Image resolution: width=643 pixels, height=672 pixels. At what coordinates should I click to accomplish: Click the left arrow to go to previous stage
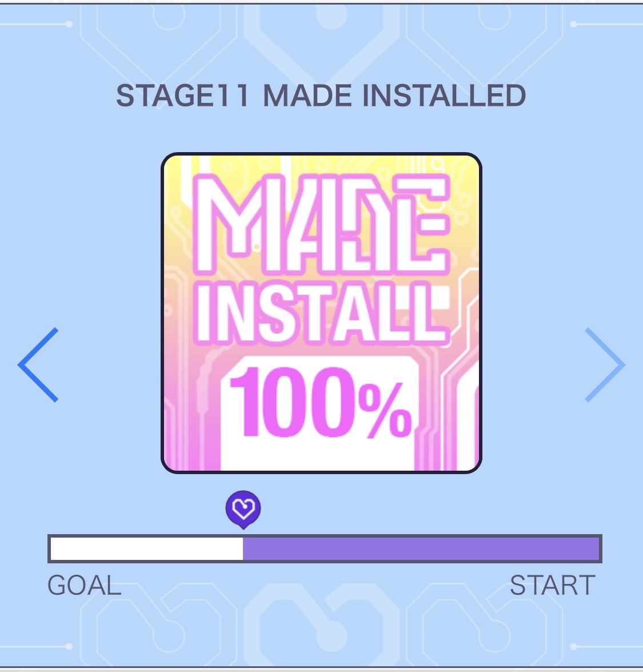tap(39, 365)
